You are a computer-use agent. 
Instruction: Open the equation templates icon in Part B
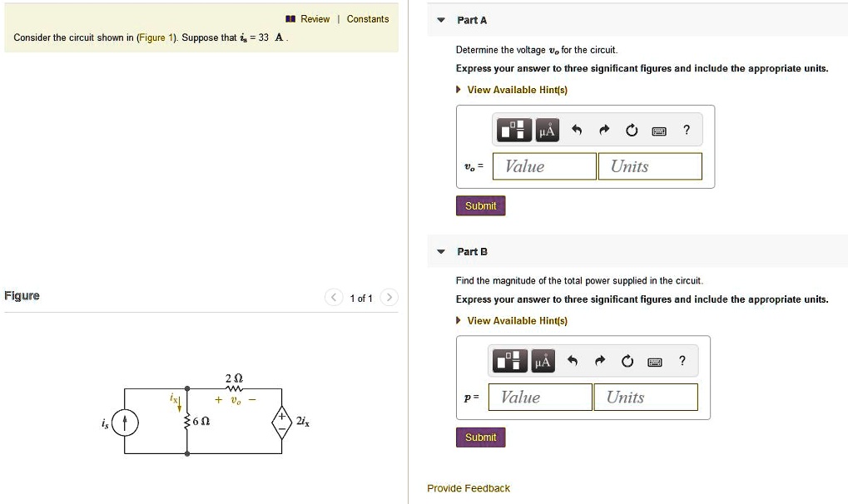pyautogui.click(x=509, y=361)
